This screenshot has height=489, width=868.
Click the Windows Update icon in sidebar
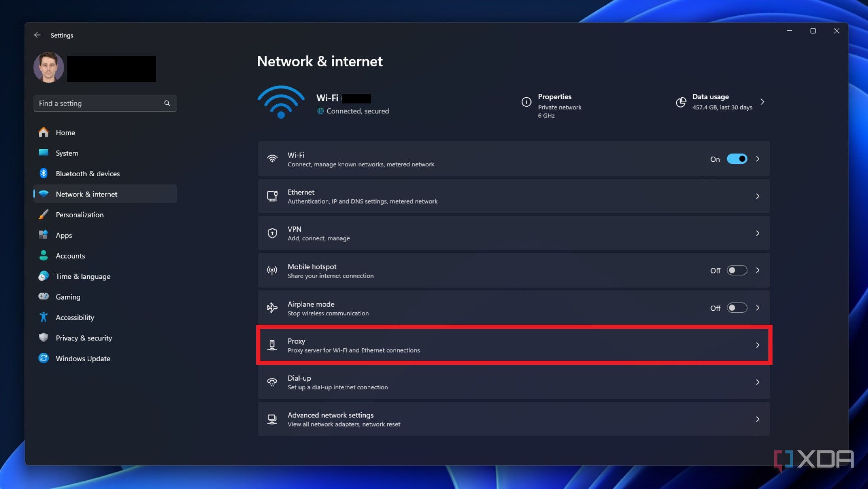point(44,358)
